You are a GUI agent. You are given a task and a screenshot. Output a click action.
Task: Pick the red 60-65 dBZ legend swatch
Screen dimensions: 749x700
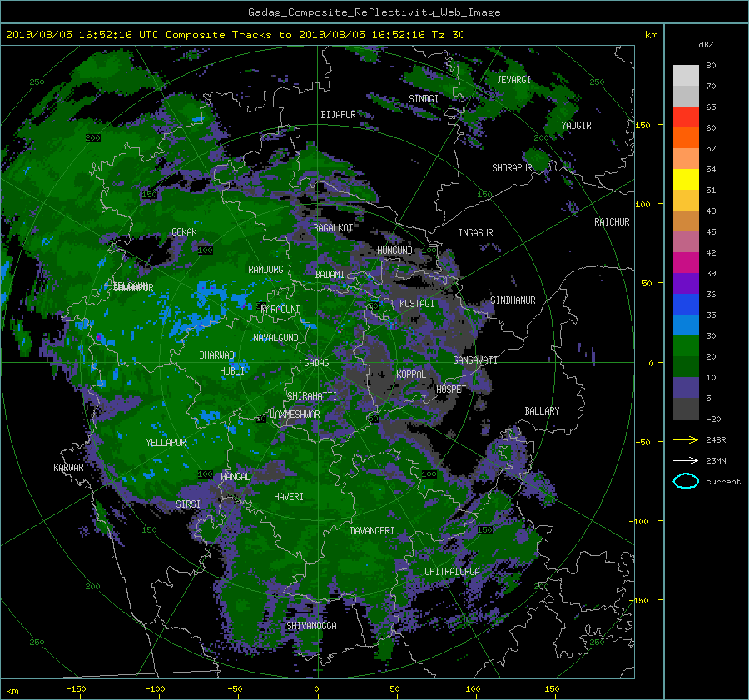pos(686,117)
